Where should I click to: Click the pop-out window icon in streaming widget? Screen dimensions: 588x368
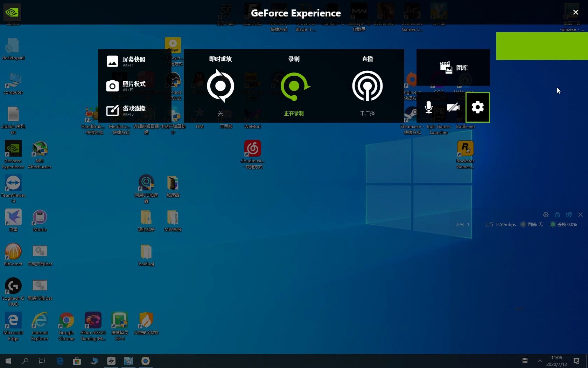pos(569,215)
